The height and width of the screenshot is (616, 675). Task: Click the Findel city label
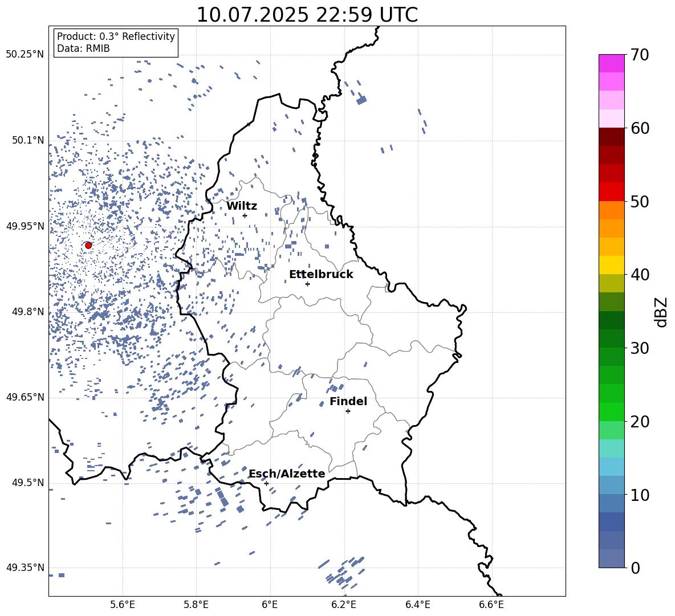348,401
